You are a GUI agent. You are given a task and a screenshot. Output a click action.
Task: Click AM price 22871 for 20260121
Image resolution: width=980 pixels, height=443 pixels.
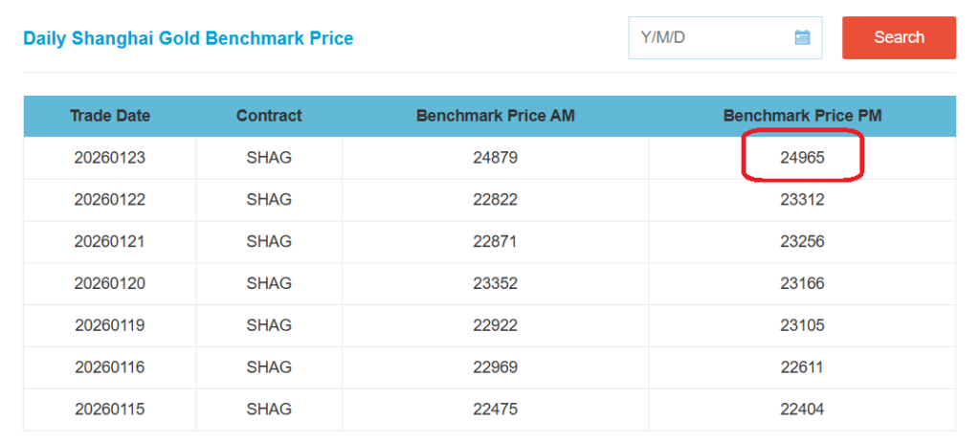pos(495,242)
